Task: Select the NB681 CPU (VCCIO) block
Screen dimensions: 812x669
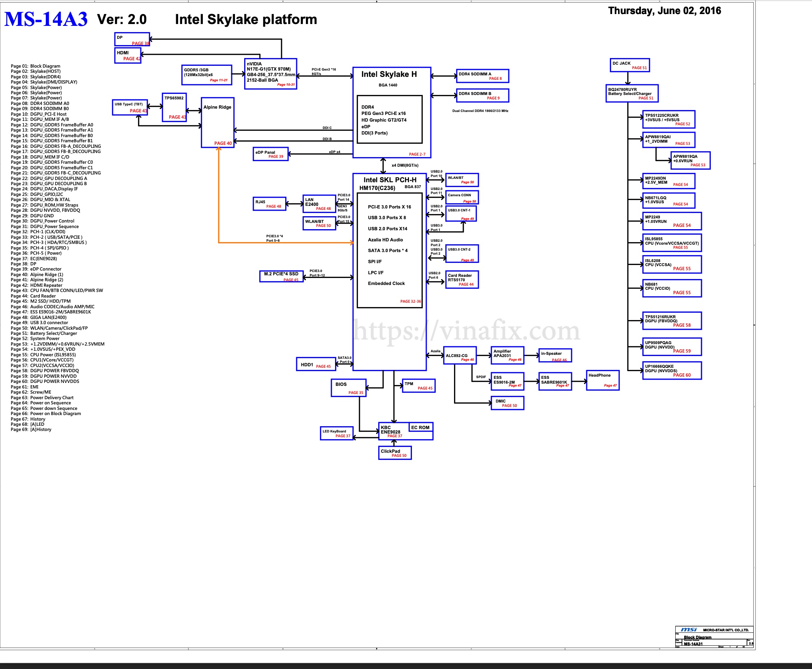Action: (x=672, y=288)
